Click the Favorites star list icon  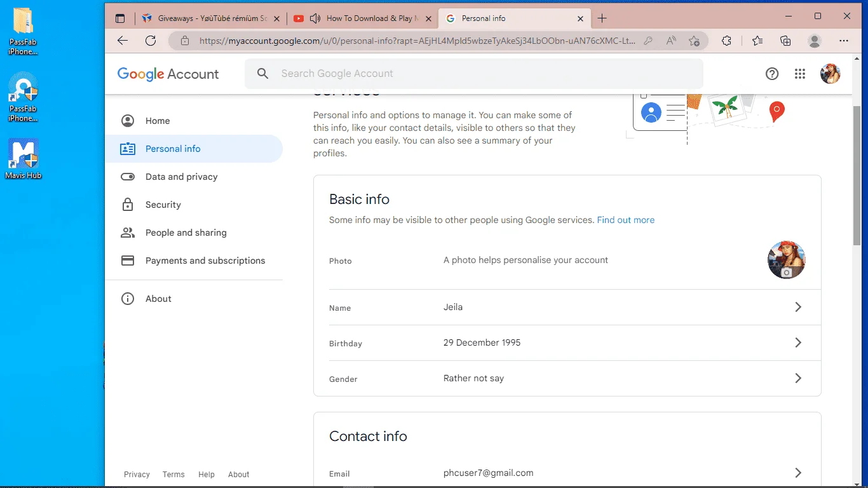(x=757, y=41)
